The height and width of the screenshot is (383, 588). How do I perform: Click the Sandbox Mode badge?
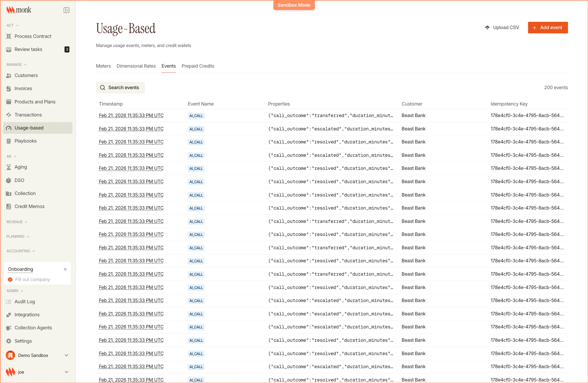pos(294,5)
